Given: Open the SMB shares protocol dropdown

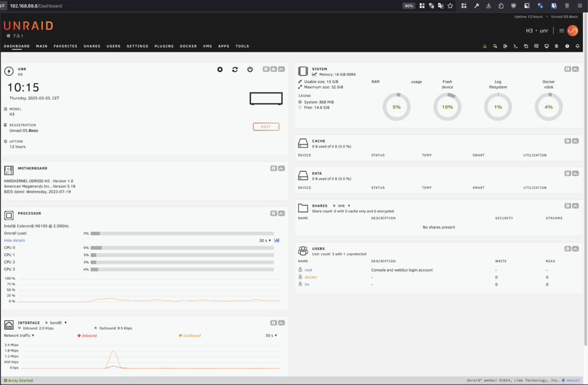Looking at the screenshot, I should coord(344,206).
